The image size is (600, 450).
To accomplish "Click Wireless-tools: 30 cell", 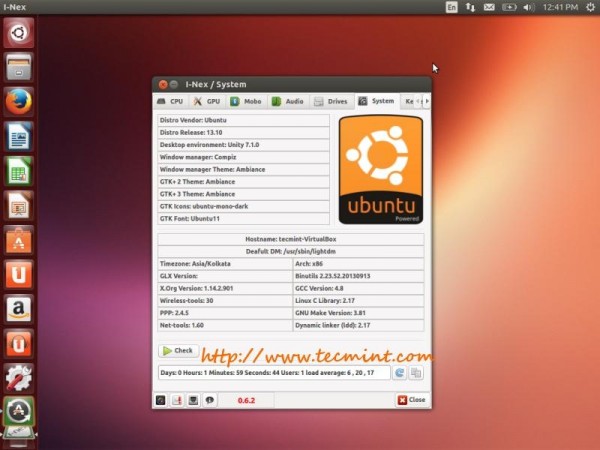I will point(225,301).
